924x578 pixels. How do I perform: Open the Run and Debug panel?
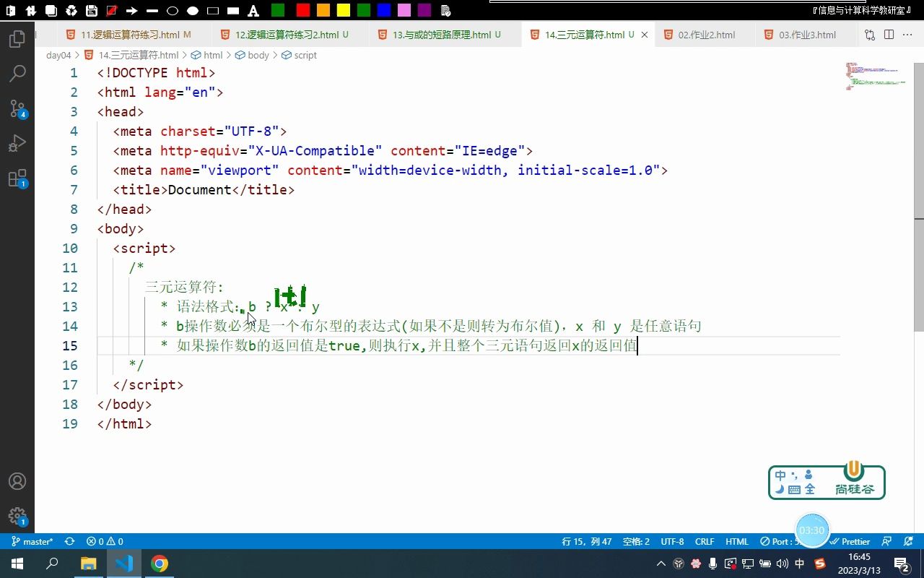17,143
